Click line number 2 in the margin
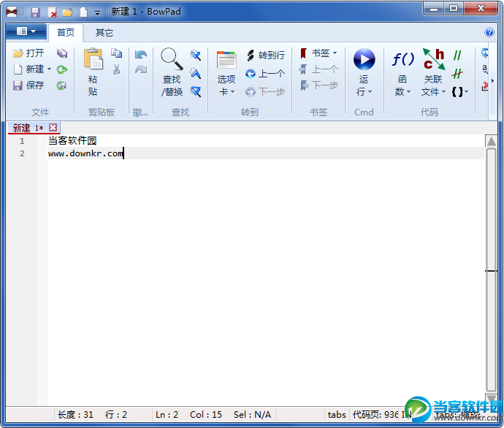This screenshot has height=428, width=504. tap(22, 153)
